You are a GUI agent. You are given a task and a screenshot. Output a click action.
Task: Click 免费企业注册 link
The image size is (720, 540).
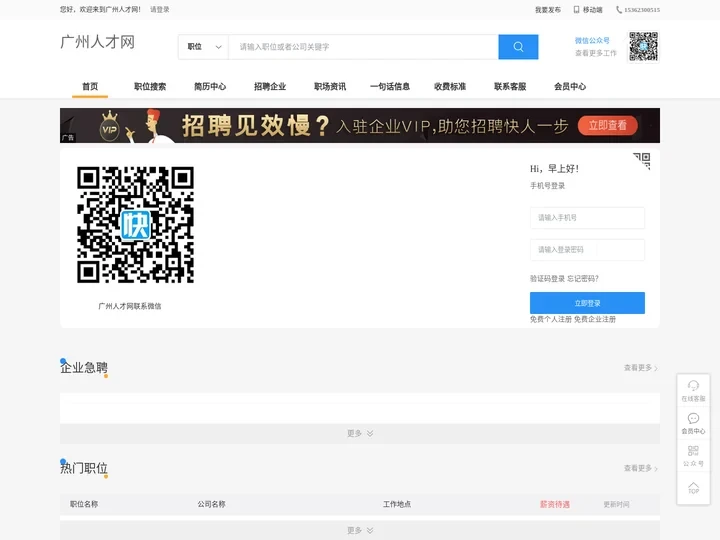pos(595,319)
